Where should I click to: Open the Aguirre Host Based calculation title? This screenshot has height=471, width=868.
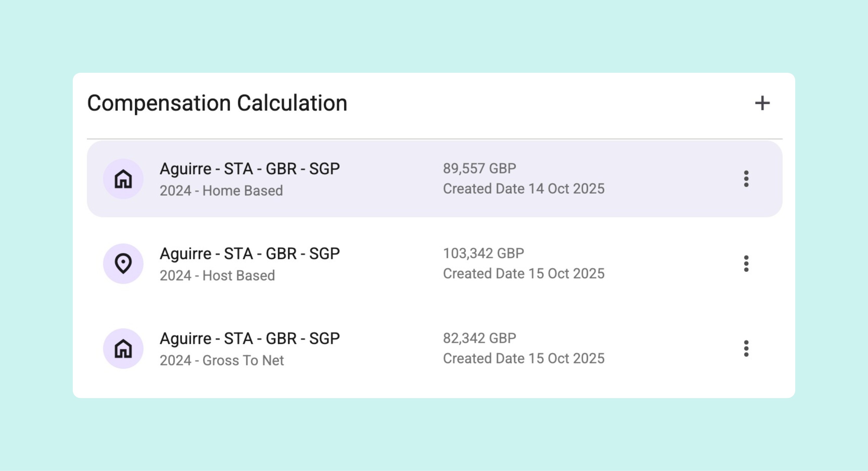(x=249, y=254)
